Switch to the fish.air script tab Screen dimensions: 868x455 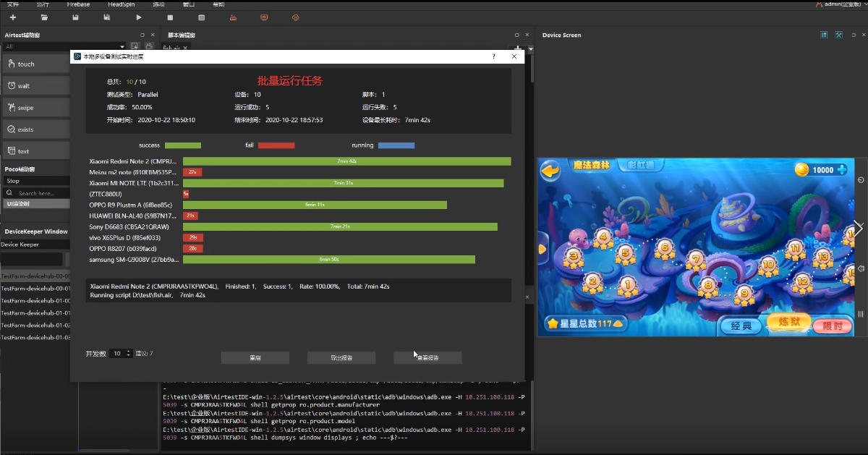pyautogui.click(x=171, y=48)
